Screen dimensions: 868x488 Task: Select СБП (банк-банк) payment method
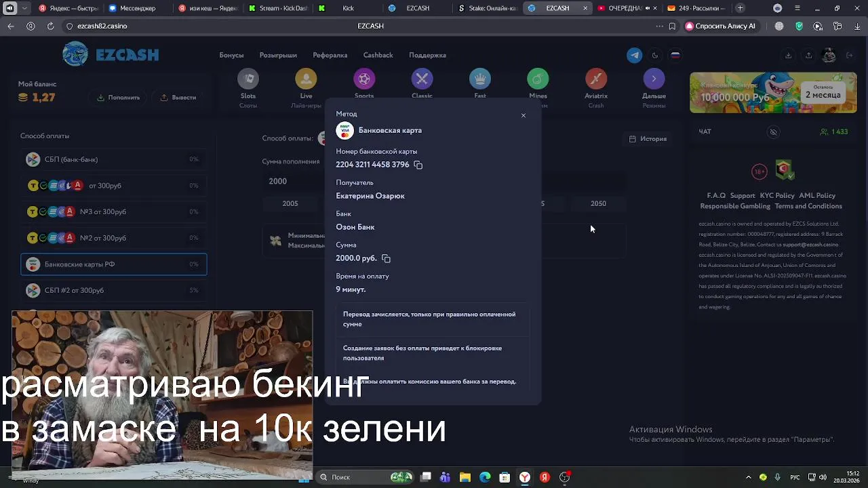113,159
